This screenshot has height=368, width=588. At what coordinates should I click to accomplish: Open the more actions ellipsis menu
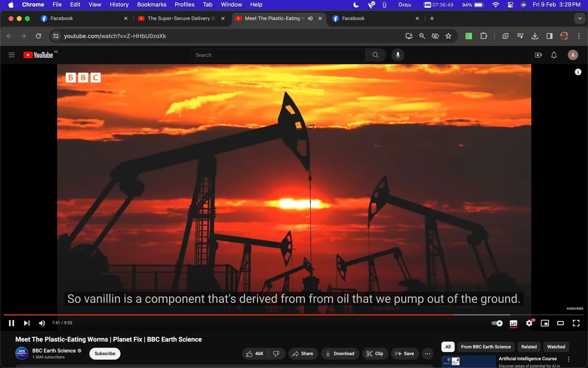pyautogui.click(x=428, y=353)
